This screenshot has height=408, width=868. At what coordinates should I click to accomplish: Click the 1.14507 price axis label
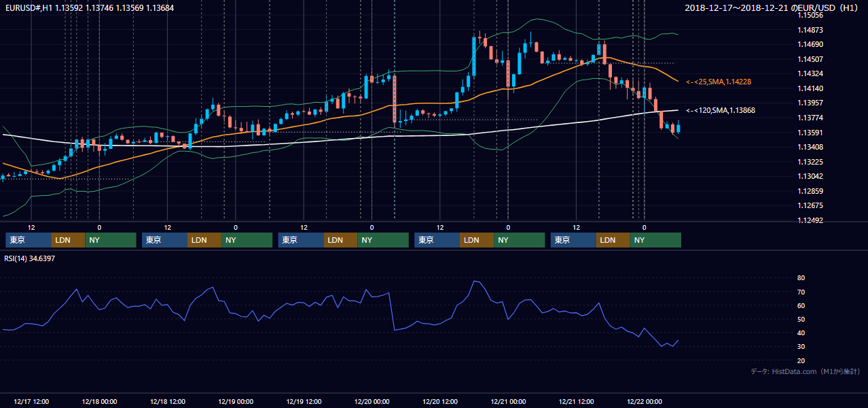(810, 59)
